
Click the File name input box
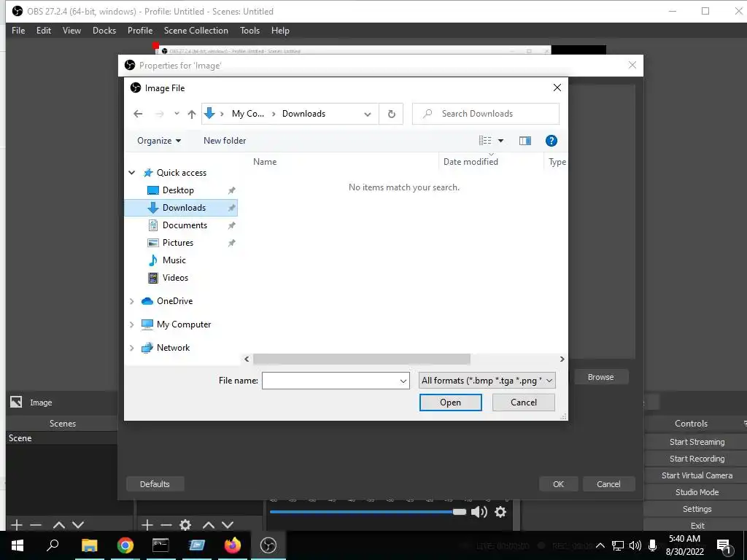[330, 381]
